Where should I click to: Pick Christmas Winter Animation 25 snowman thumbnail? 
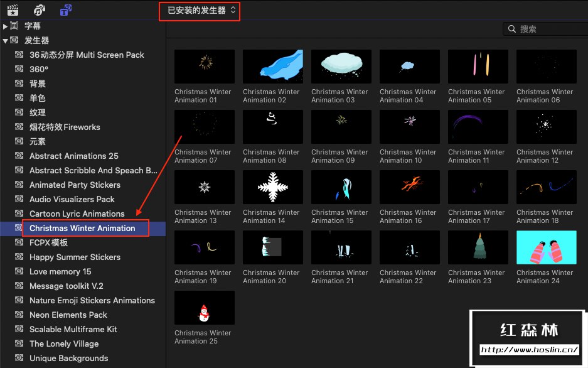pos(205,308)
